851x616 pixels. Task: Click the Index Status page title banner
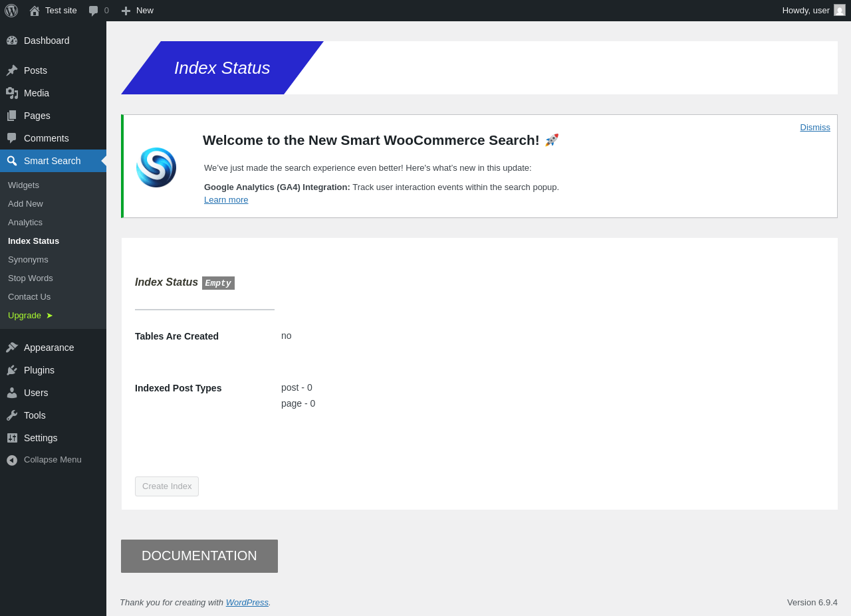tap(222, 68)
